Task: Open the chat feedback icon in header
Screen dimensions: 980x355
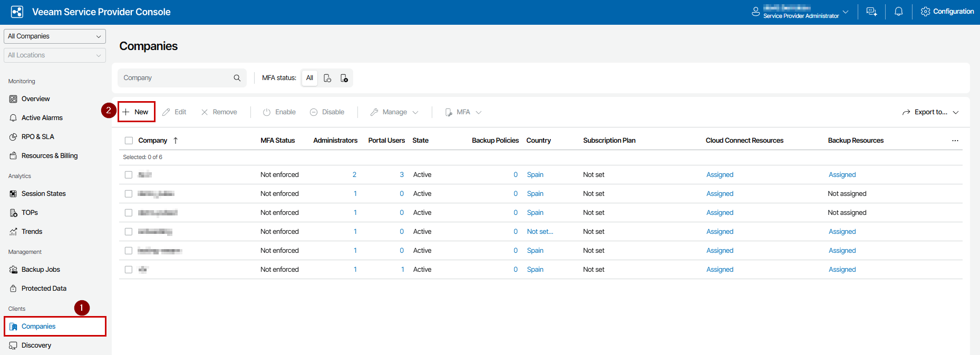Action: click(x=871, y=12)
